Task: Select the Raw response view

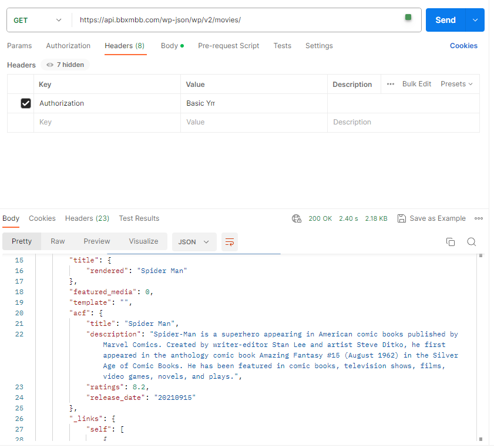Action: pyautogui.click(x=58, y=241)
